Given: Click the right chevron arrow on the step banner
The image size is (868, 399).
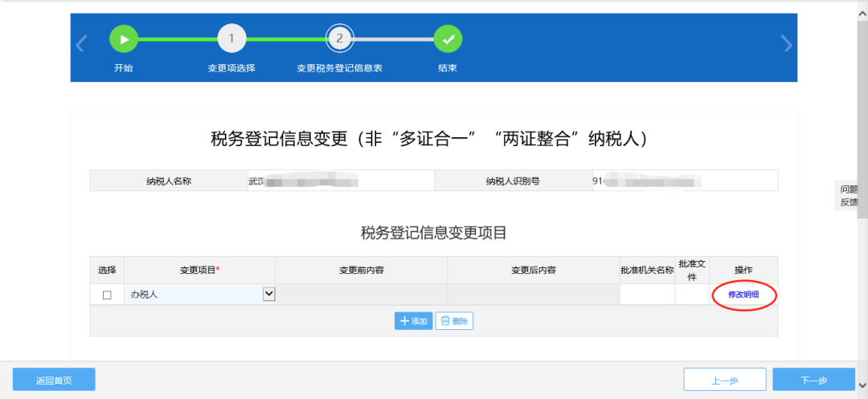Looking at the screenshot, I should (x=787, y=43).
